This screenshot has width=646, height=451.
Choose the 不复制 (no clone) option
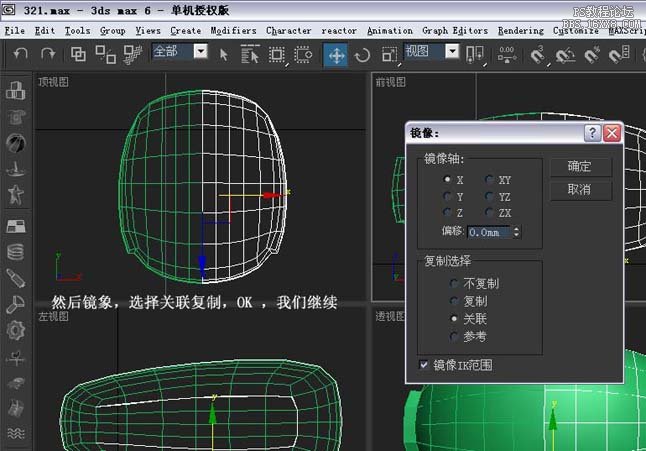coord(454,283)
